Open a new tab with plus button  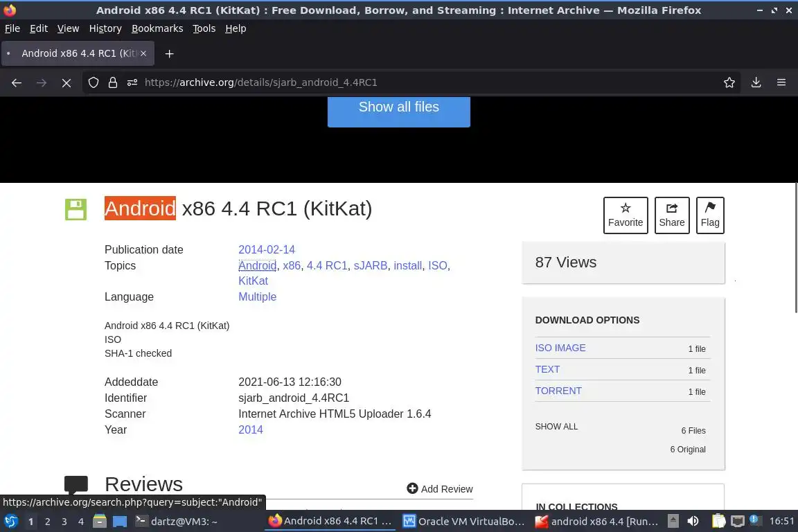(x=170, y=53)
